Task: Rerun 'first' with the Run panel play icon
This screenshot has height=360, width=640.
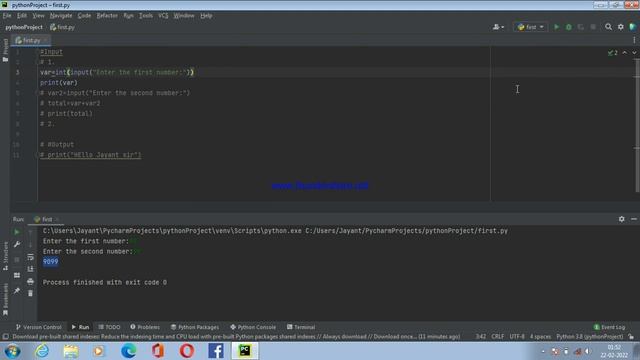Action: click(17, 232)
